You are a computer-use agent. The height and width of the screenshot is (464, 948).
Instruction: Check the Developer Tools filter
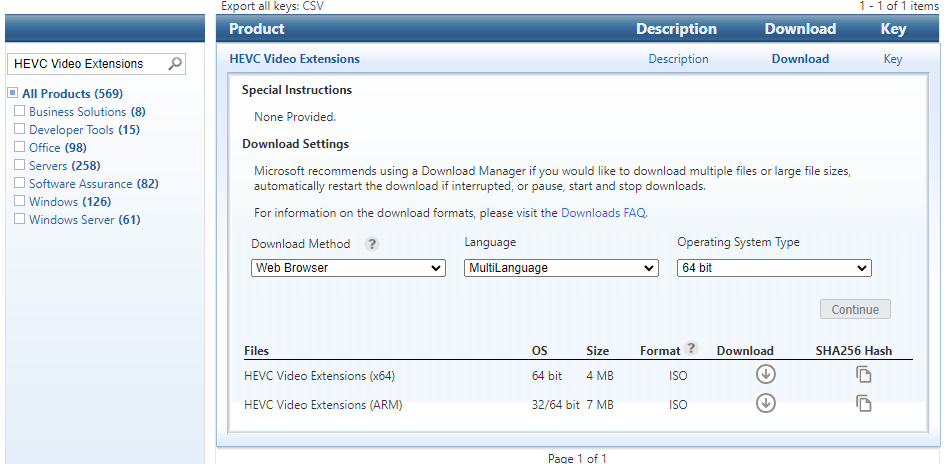(x=19, y=129)
